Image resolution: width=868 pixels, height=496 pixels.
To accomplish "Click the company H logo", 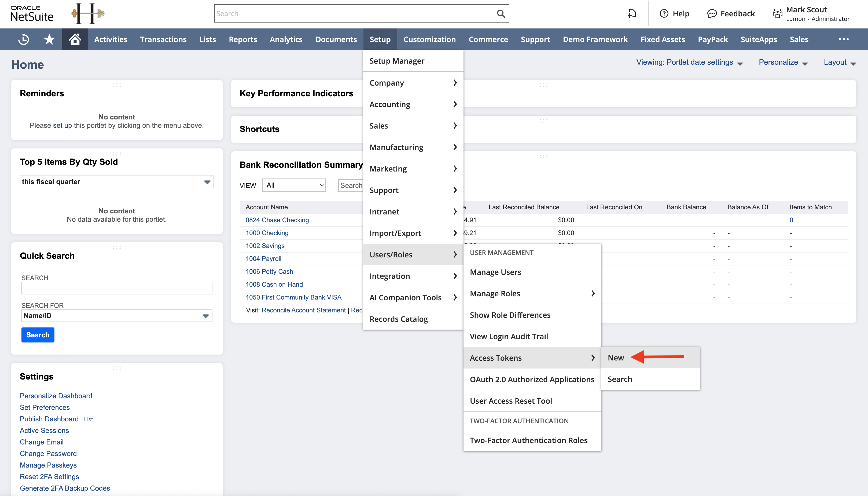I will 88,14.
